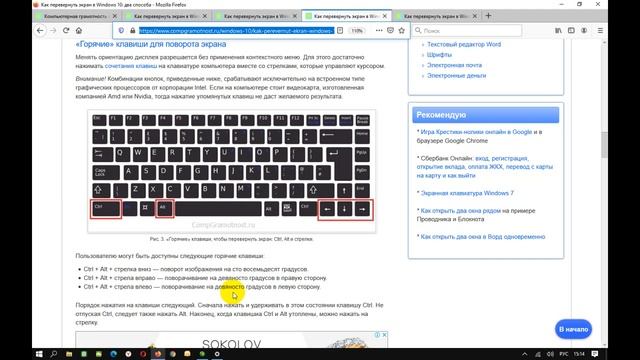Click the Рекомендую panel header
The image size is (640, 360).
pyautogui.click(x=485, y=115)
